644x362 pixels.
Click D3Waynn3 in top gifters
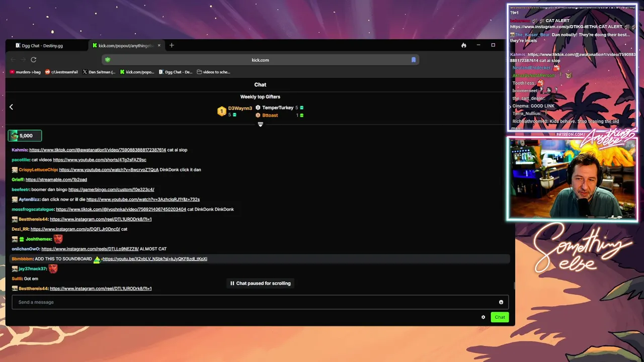pyautogui.click(x=240, y=108)
